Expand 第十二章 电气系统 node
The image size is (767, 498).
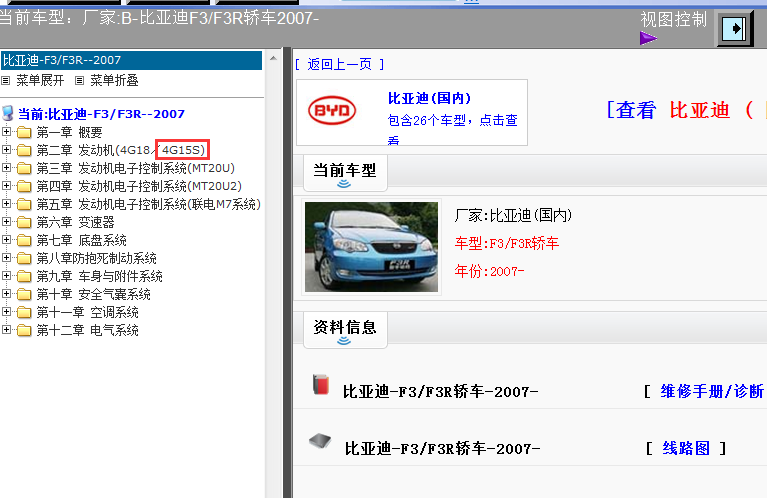click(6, 329)
